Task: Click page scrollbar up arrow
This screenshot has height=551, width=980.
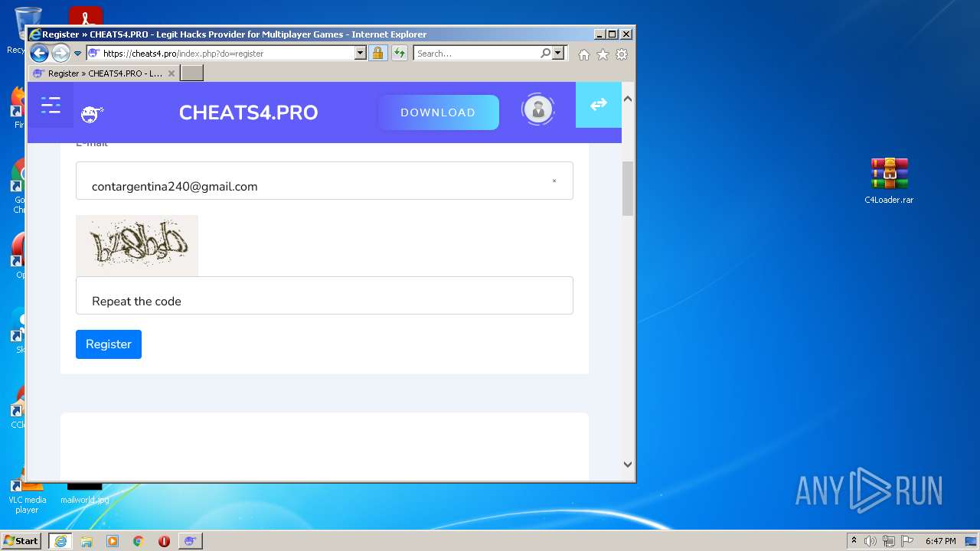Action: pyautogui.click(x=628, y=99)
